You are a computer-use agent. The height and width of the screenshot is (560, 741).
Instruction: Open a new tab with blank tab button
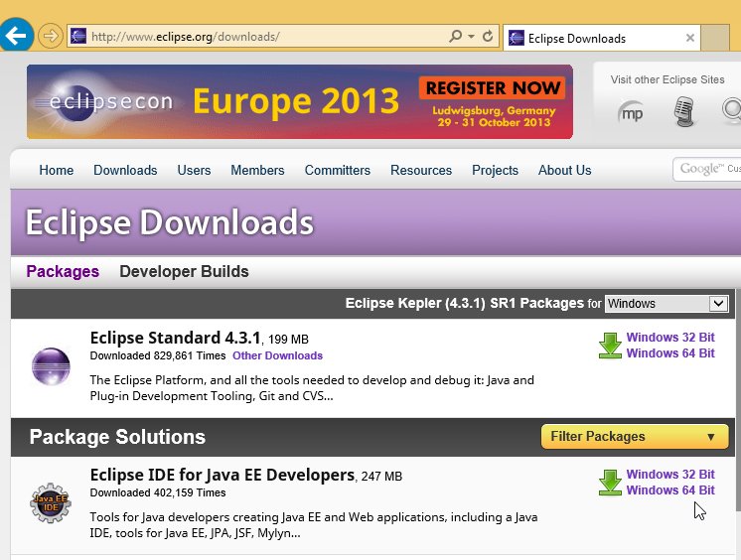tap(714, 38)
